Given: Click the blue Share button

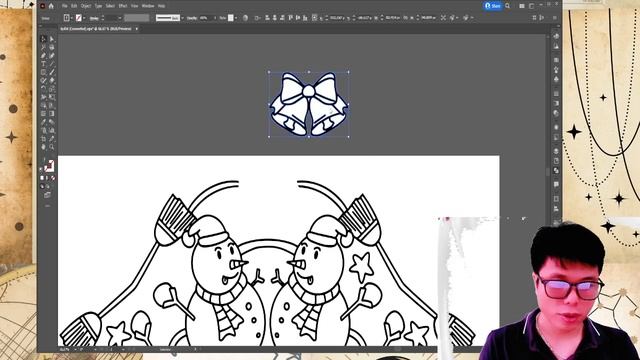Looking at the screenshot, I should pos(493,6).
